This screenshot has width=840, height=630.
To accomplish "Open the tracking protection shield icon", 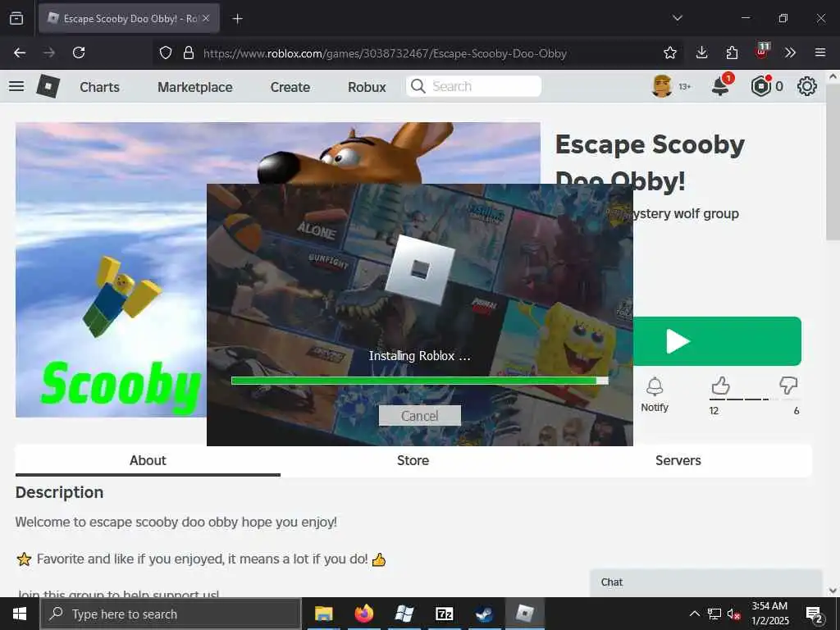I will (x=166, y=53).
